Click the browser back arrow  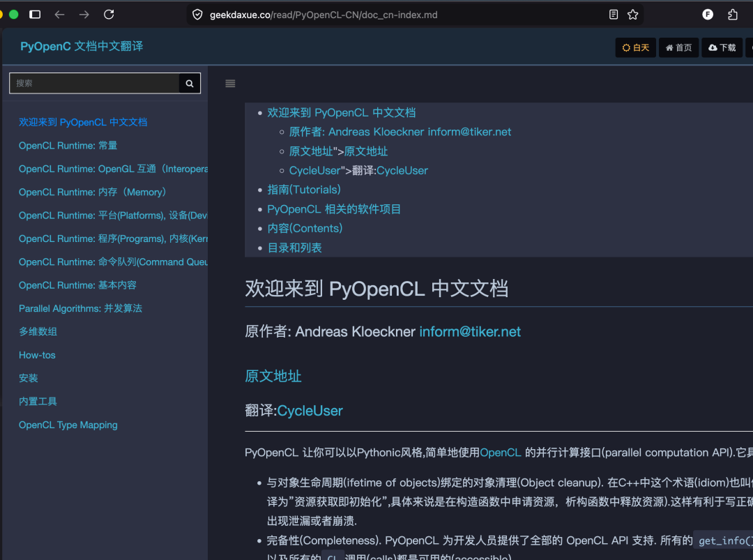59,15
